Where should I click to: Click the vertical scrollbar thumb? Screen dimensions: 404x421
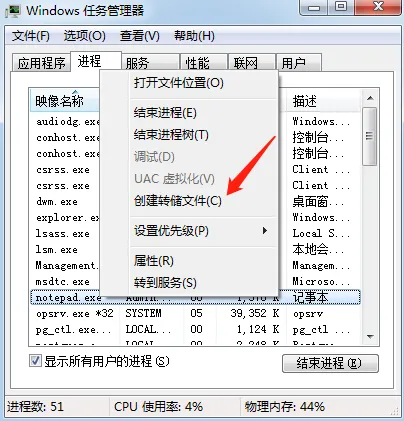370,136
